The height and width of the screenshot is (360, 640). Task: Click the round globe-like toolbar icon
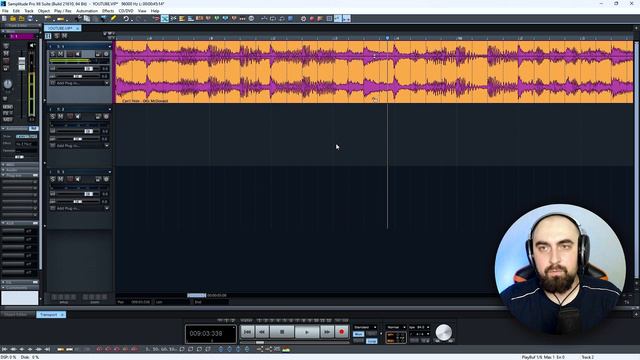[251, 18]
